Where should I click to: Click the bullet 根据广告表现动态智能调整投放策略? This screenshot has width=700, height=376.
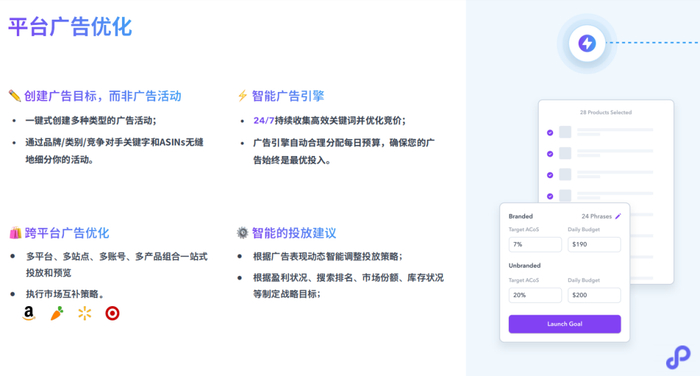click(328, 256)
